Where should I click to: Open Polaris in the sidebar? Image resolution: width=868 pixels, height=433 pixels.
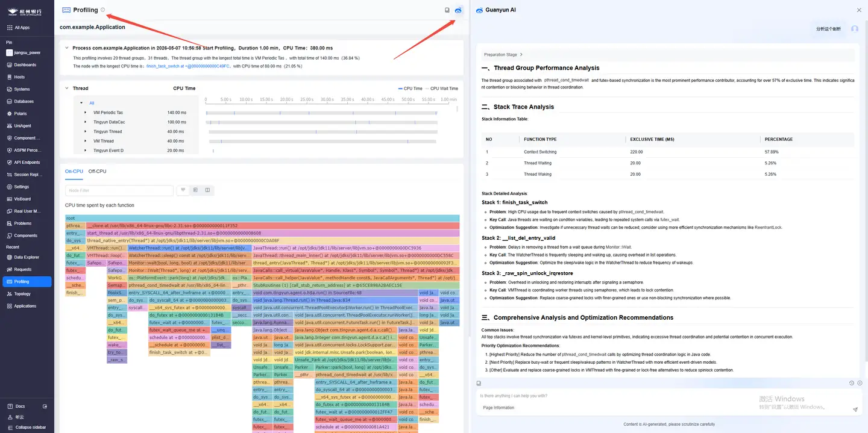(20, 113)
